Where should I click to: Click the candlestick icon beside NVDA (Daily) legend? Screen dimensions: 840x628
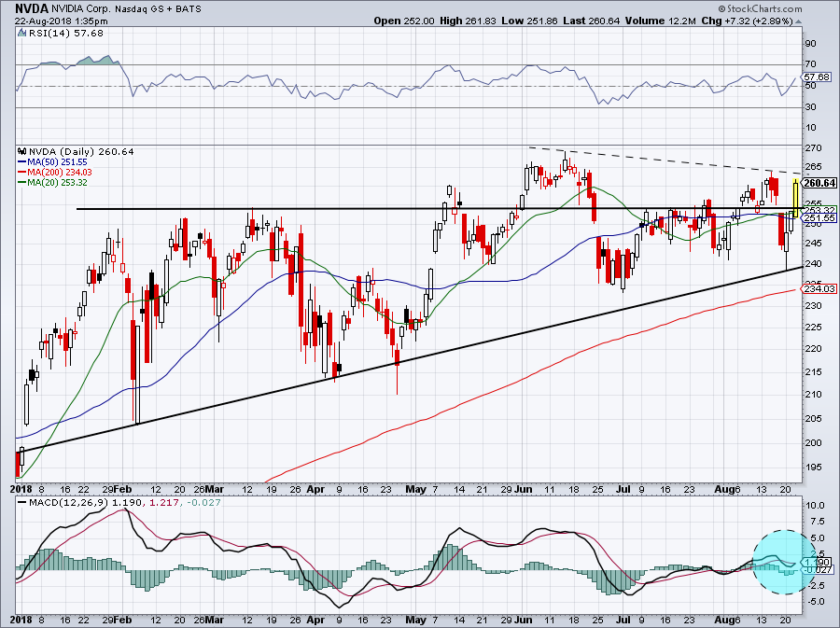coord(22,151)
